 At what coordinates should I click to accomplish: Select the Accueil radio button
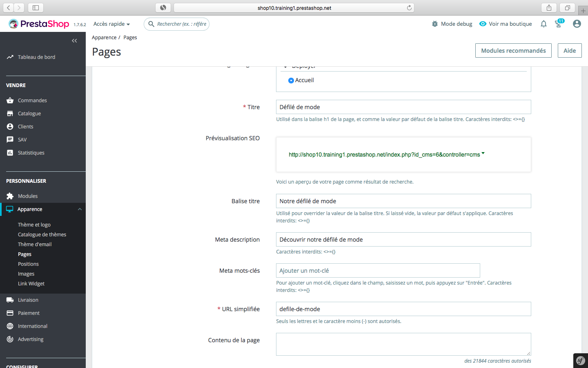click(291, 81)
